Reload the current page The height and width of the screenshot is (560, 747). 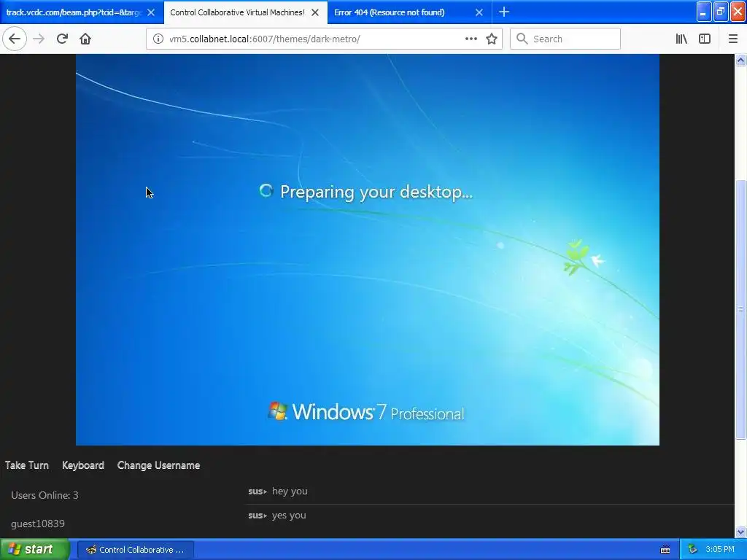click(x=62, y=39)
